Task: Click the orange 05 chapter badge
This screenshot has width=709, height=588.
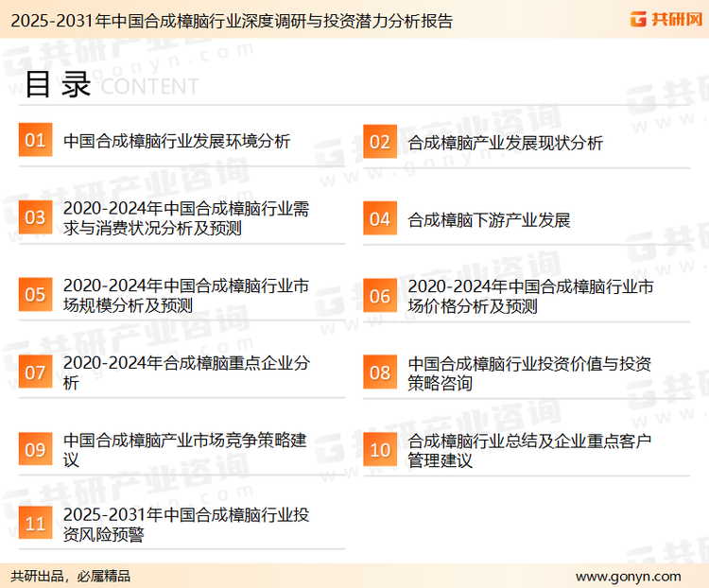Action: coord(35,294)
